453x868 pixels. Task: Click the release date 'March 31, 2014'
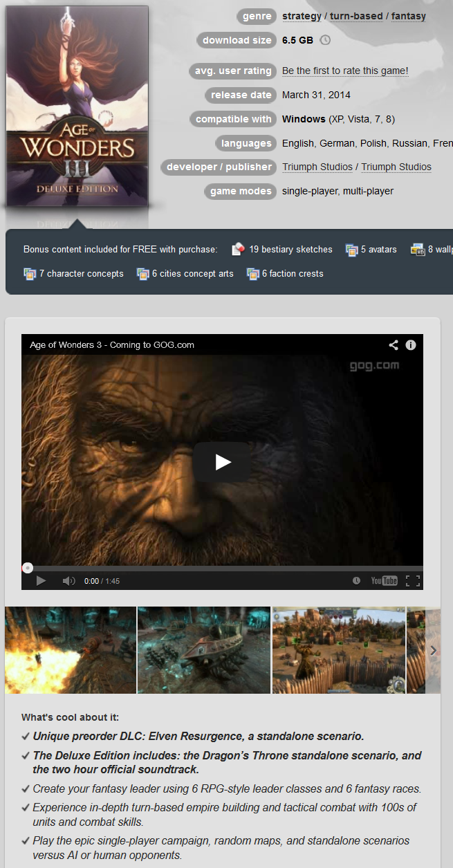[x=316, y=95]
